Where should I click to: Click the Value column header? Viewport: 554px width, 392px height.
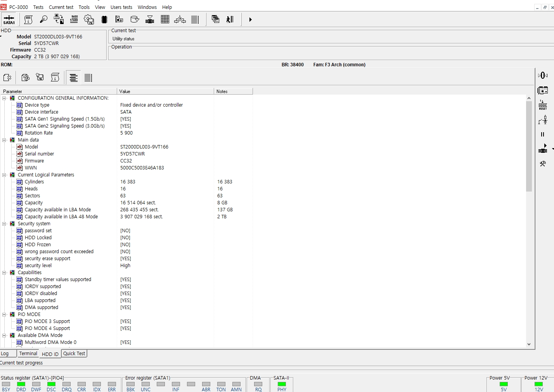pos(165,92)
